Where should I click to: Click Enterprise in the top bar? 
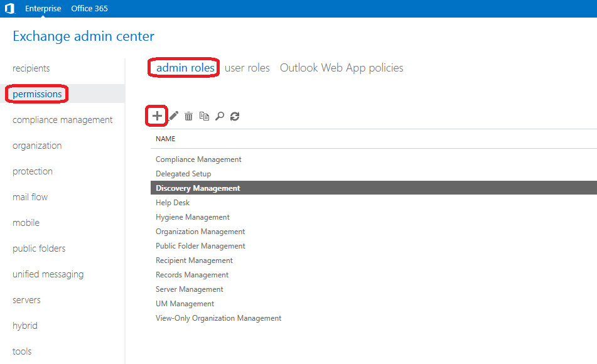coord(43,9)
